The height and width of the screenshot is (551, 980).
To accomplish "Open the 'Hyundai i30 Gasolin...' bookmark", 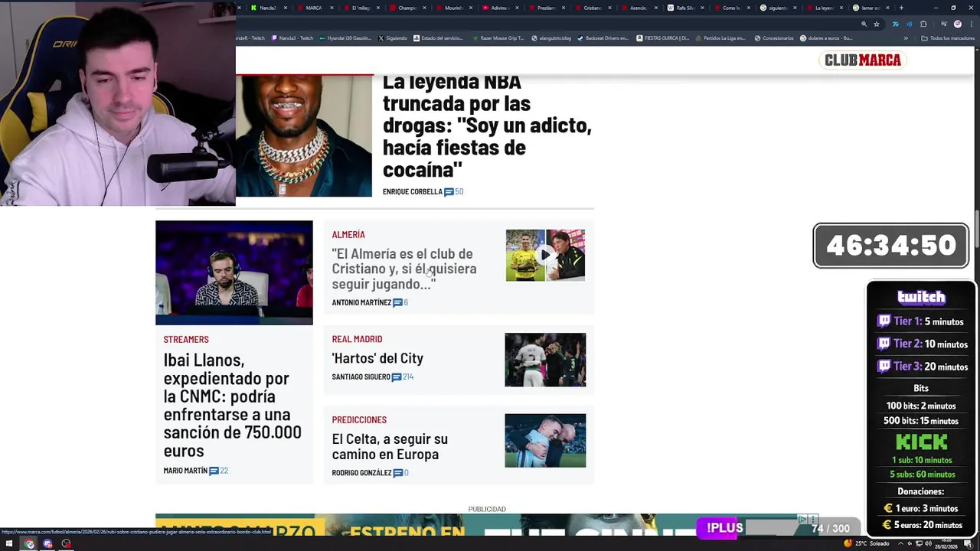I will [347, 38].
